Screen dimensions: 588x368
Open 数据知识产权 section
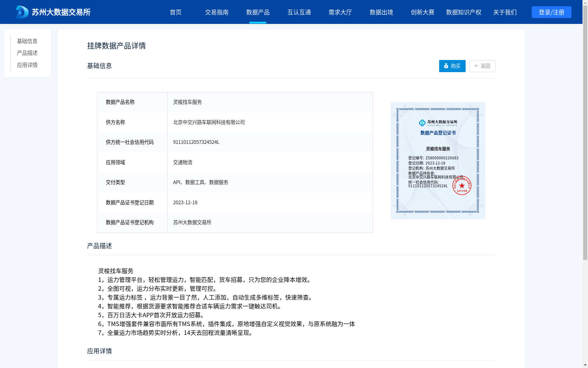click(x=464, y=12)
